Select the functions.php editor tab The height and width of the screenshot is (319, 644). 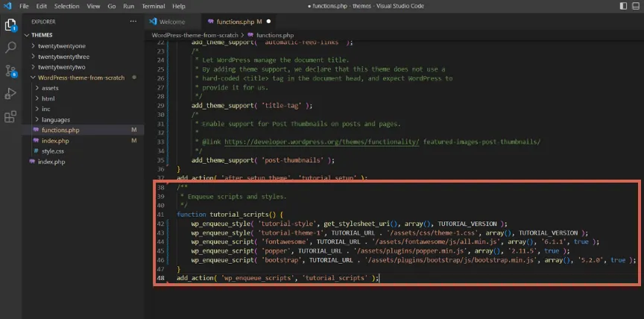click(x=239, y=22)
